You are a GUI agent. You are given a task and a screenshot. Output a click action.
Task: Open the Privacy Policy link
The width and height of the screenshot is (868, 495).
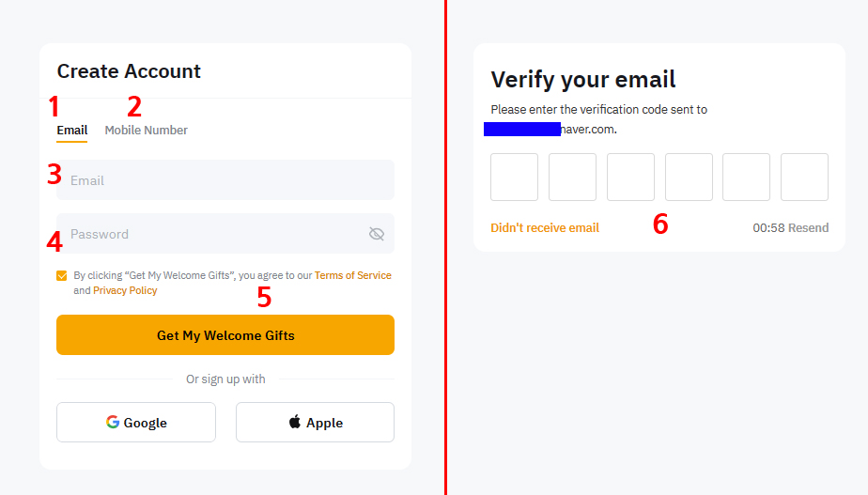pos(125,291)
